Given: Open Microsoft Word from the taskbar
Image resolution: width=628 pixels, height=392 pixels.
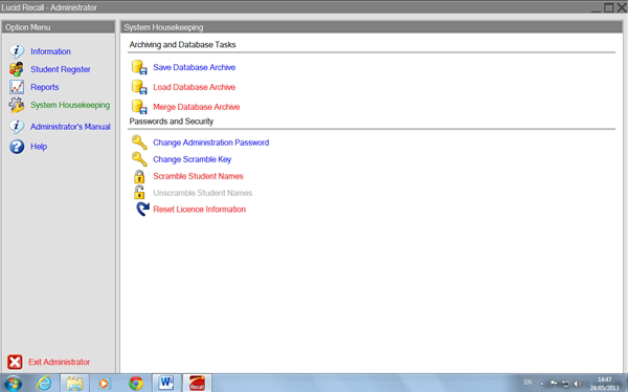Looking at the screenshot, I should pos(166,383).
